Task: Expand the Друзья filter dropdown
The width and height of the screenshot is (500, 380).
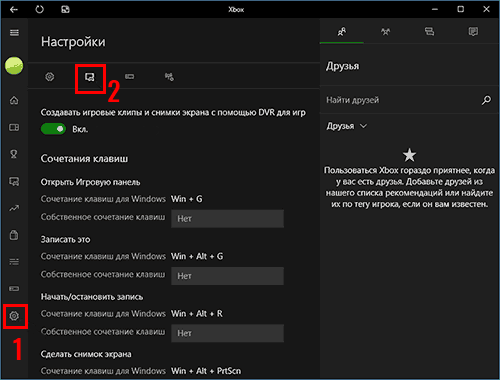Action: (347, 126)
